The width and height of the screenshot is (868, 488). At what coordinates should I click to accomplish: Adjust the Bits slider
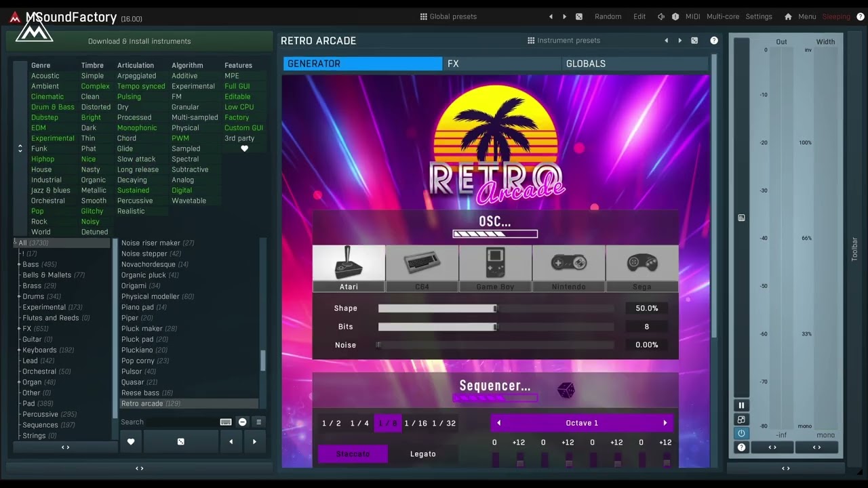(x=496, y=327)
